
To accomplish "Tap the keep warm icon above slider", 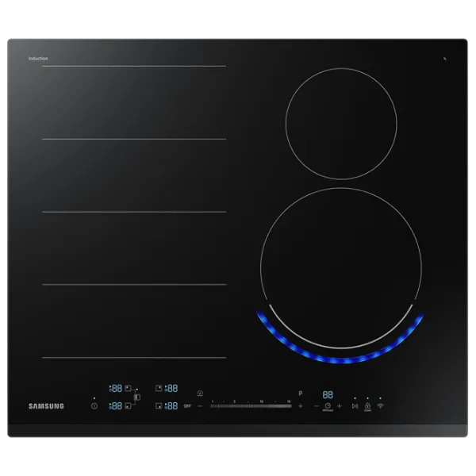I will coord(200,393).
